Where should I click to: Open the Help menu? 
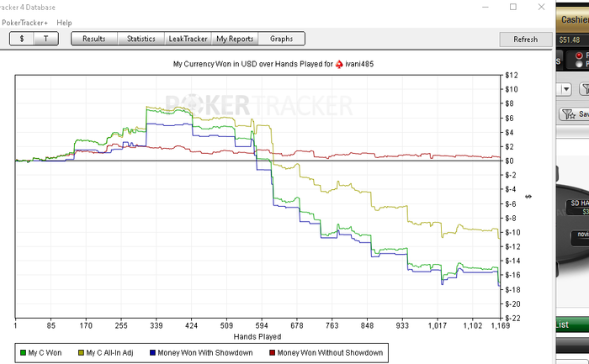pyautogui.click(x=64, y=23)
